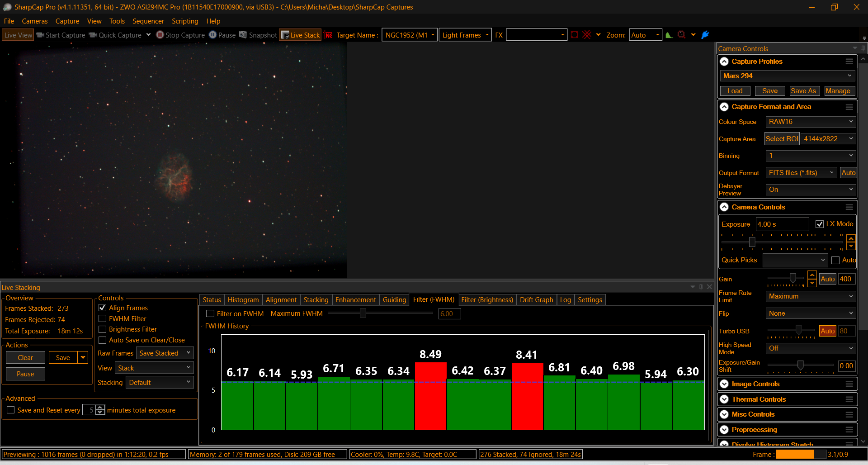This screenshot has width=868, height=465.
Task: Toggle the Live Stack tool
Action: (300, 35)
